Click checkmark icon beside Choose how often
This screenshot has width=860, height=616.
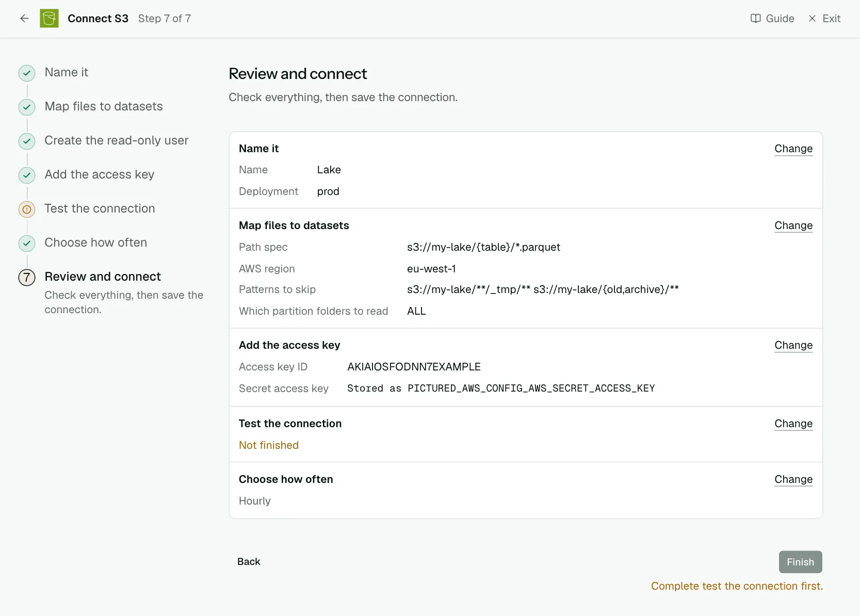click(27, 244)
